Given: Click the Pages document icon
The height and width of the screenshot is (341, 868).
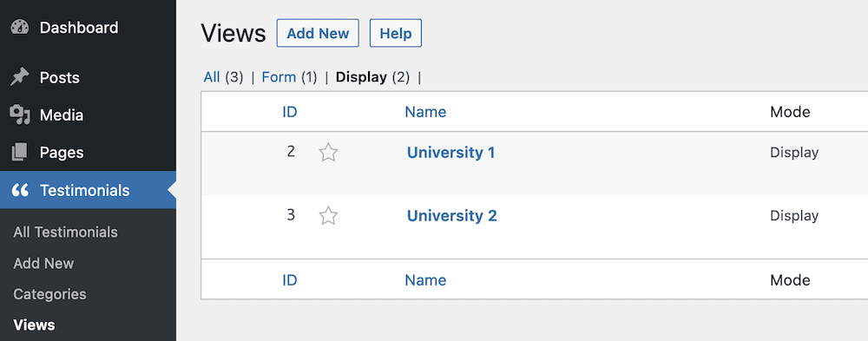Looking at the screenshot, I should [20, 152].
